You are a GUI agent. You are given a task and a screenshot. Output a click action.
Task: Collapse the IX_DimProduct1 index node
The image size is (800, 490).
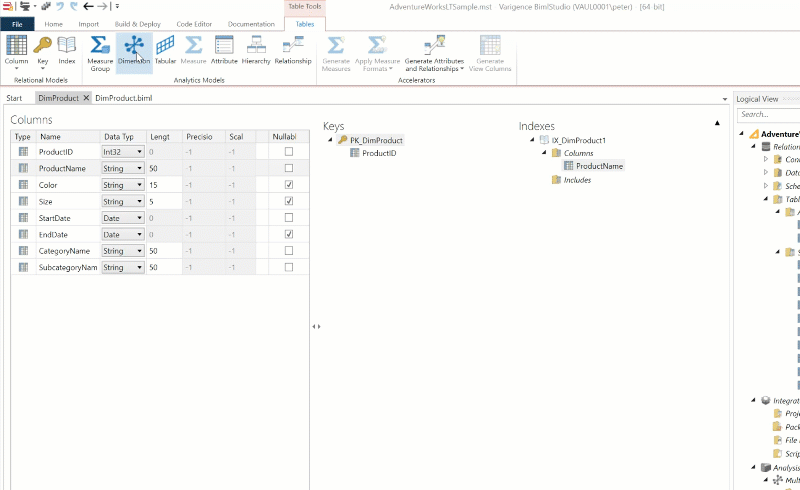[532, 140]
